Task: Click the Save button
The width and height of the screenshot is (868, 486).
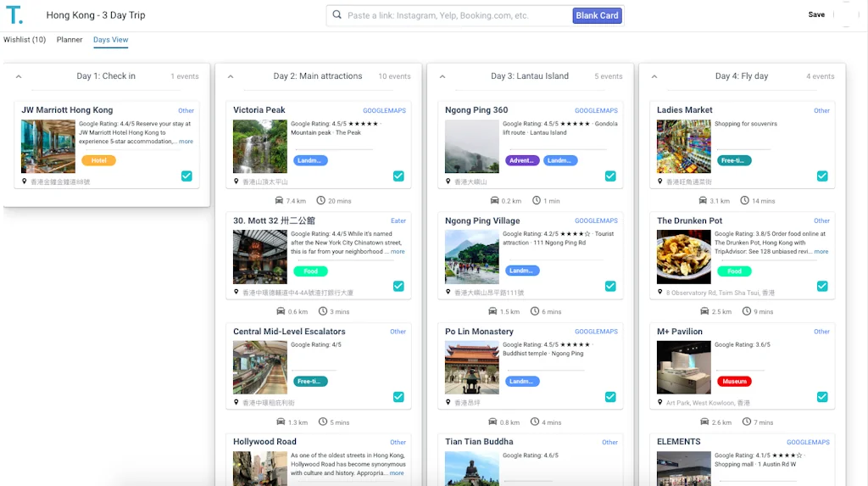Action: (816, 14)
